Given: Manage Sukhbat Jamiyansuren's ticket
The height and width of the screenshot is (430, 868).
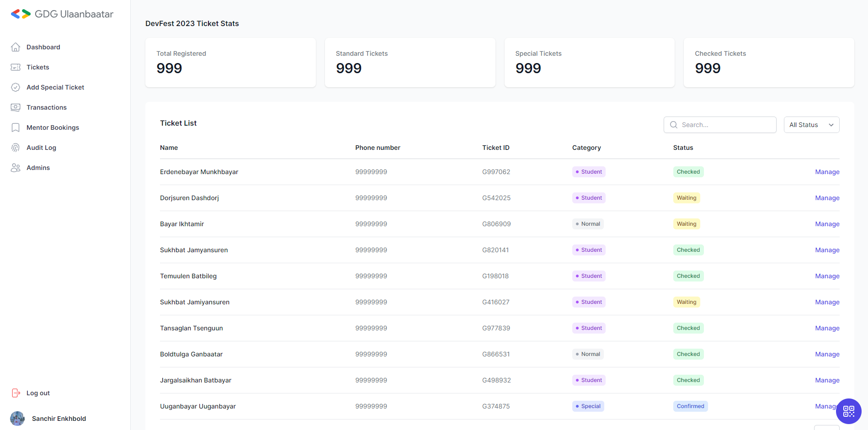Looking at the screenshot, I should click(827, 302).
